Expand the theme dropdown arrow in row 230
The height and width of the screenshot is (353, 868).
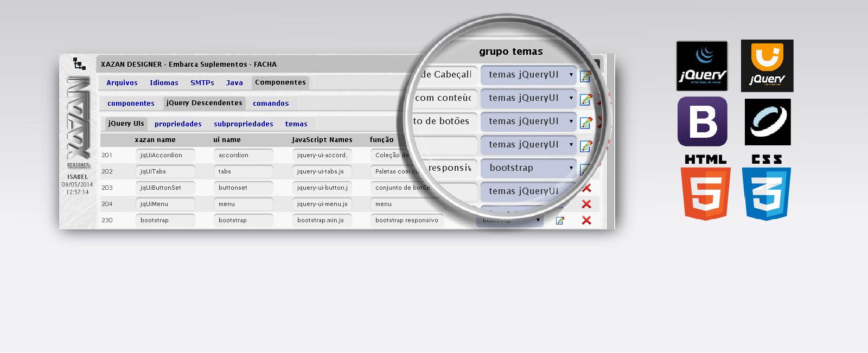(538, 220)
